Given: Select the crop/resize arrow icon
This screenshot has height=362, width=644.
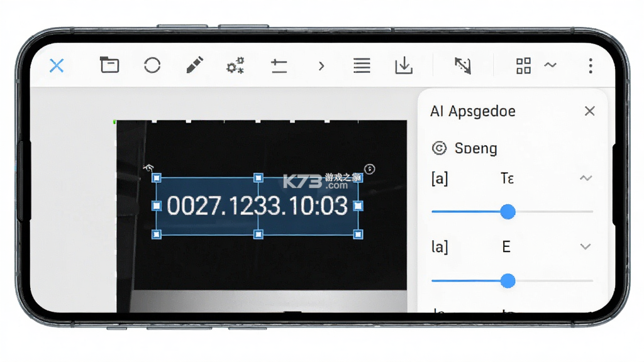Looking at the screenshot, I should point(463,65).
